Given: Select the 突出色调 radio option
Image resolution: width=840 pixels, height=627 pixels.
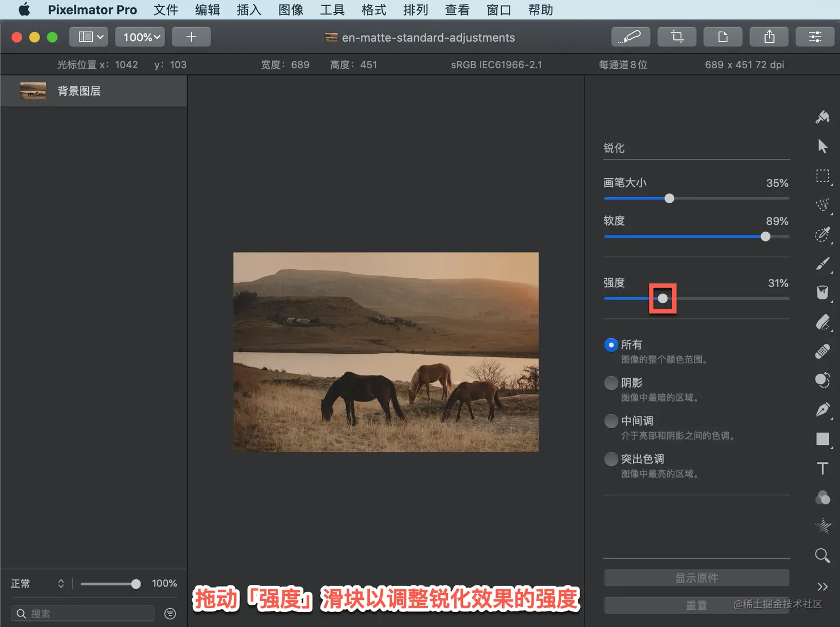Looking at the screenshot, I should (x=611, y=459).
